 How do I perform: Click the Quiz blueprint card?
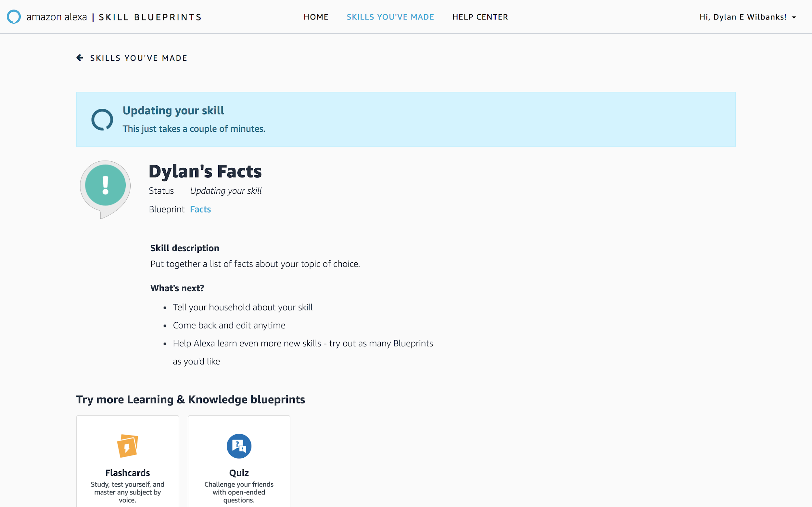click(238, 462)
